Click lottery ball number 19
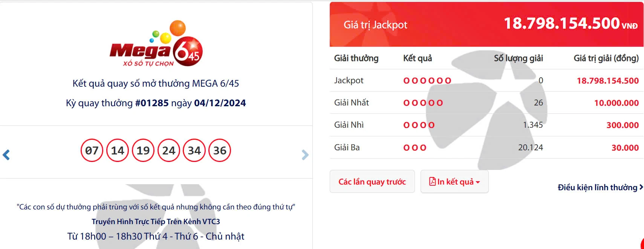Viewport: 644px width, 249px height. point(142,150)
